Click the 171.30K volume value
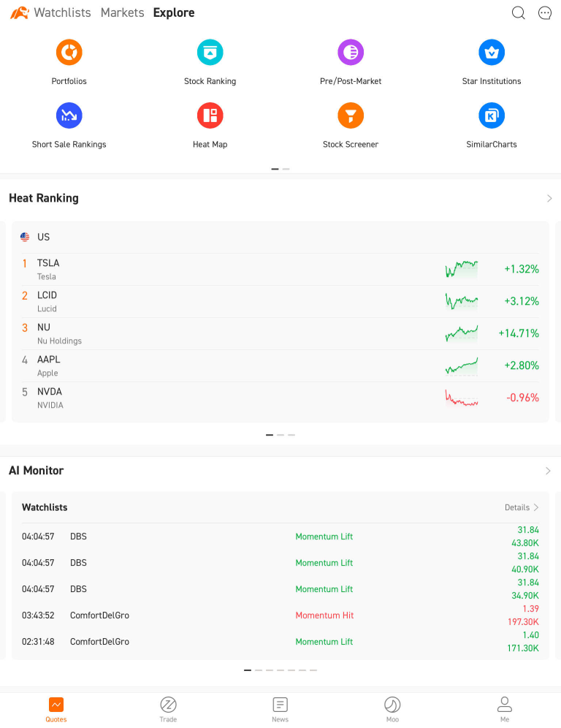 [523, 648]
